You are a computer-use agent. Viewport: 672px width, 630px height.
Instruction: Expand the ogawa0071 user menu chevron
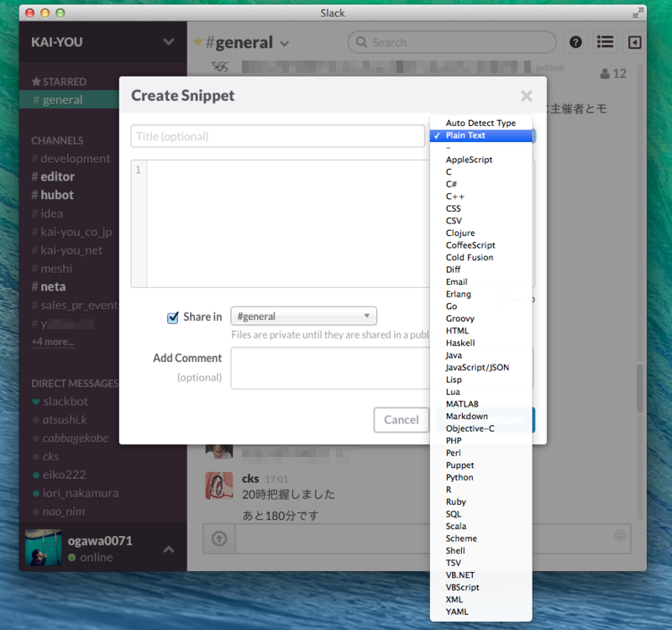[169, 549]
